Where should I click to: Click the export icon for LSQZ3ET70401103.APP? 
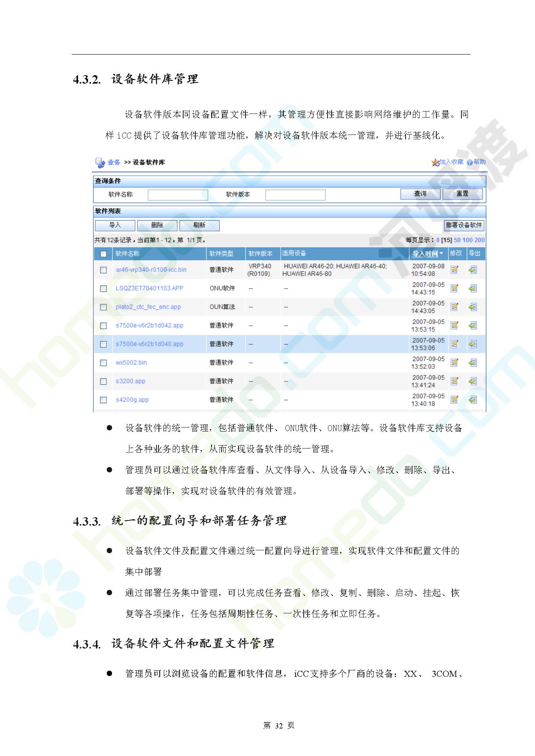coord(473,288)
